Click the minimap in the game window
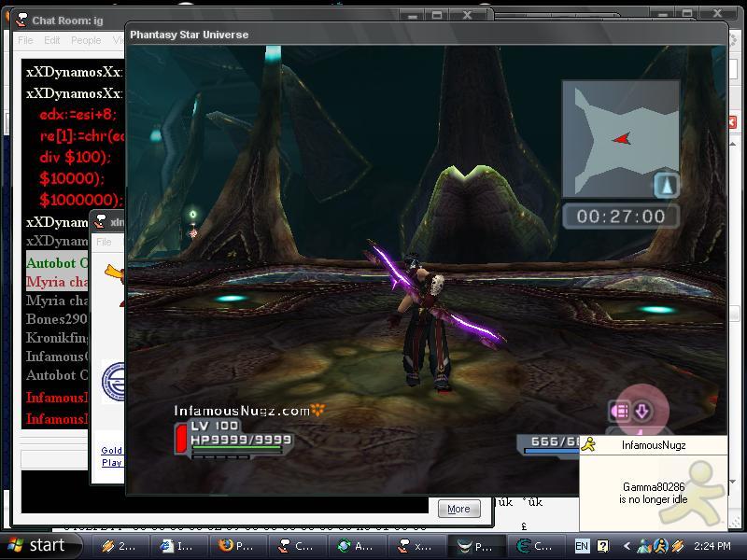 pos(621,138)
